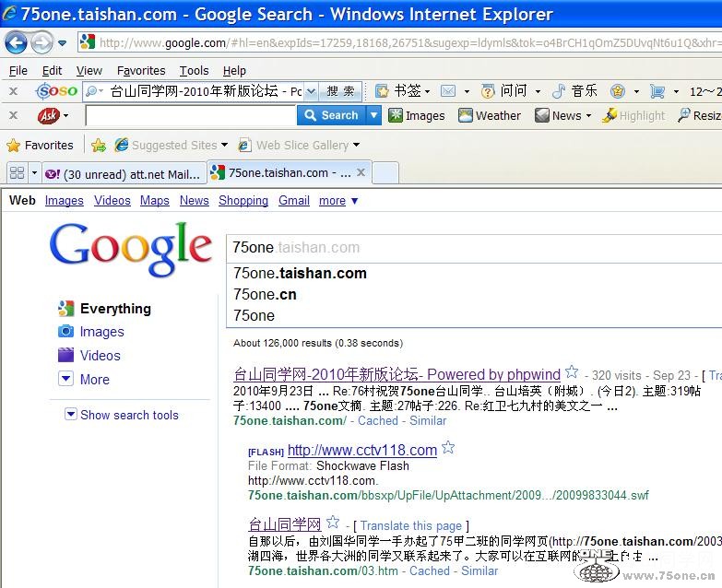Select the Everything filter in the sidebar
The height and width of the screenshot is (588, 722).
(x=105, y=309)
